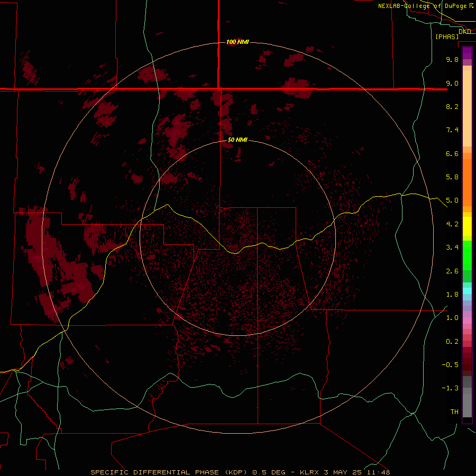The image size is (476, 476).
Task: Click the 5.8 scale value
Action: point(452,177)
